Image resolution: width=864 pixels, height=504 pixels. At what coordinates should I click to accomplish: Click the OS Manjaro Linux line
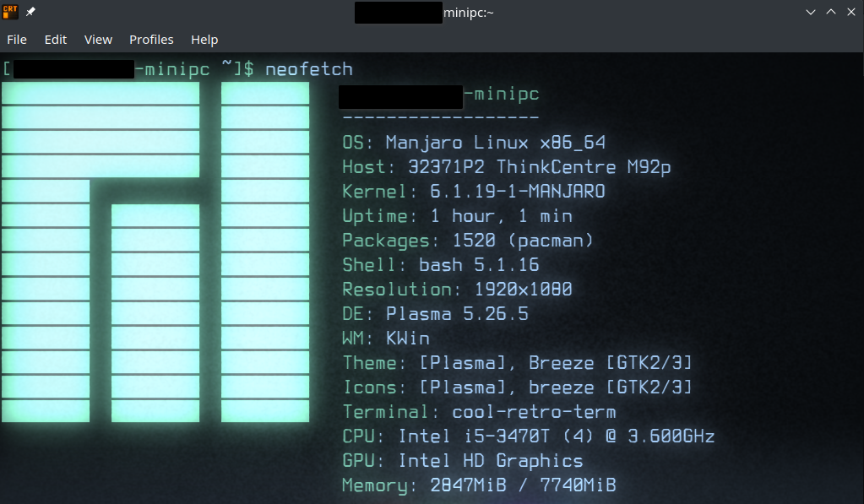(x=473, y=143)
